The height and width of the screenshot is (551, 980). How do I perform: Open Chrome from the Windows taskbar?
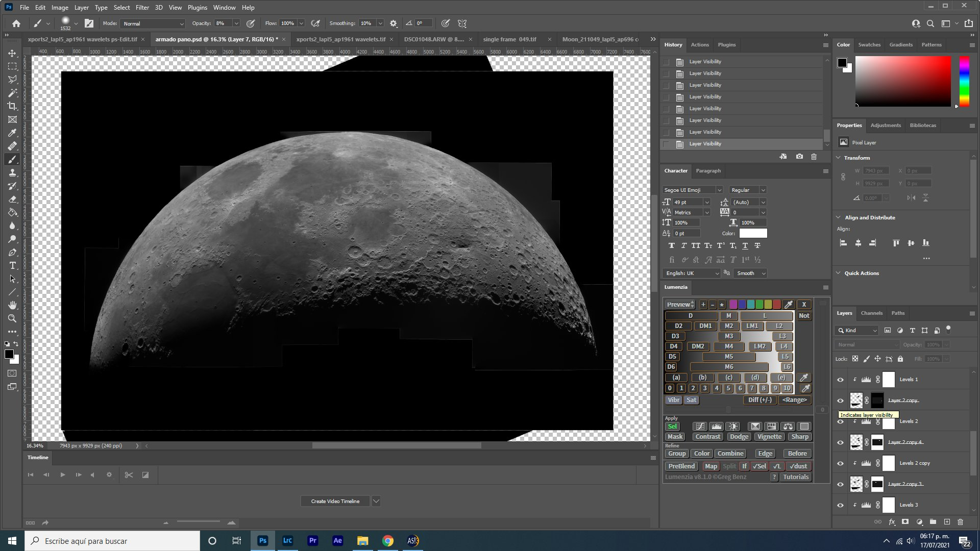click(388, 541)
